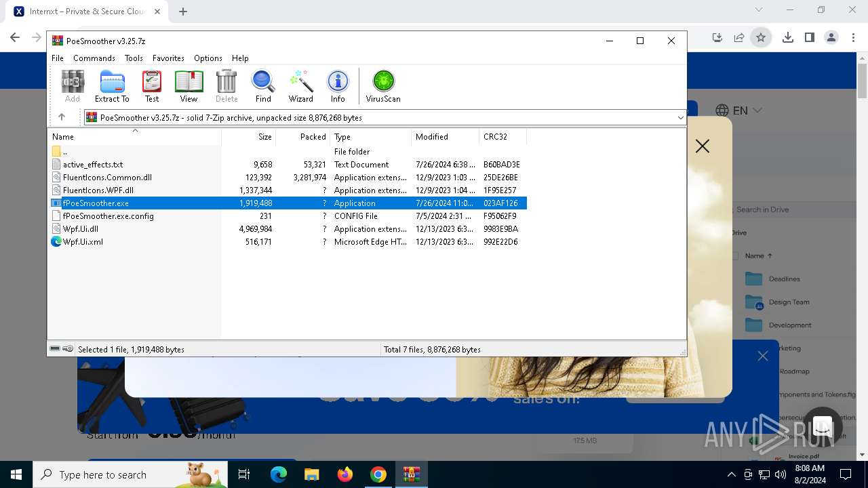Close the blue promo banner X
Image resolution: width=868 pixels, height=488 pixels.
tap(763, 356)
